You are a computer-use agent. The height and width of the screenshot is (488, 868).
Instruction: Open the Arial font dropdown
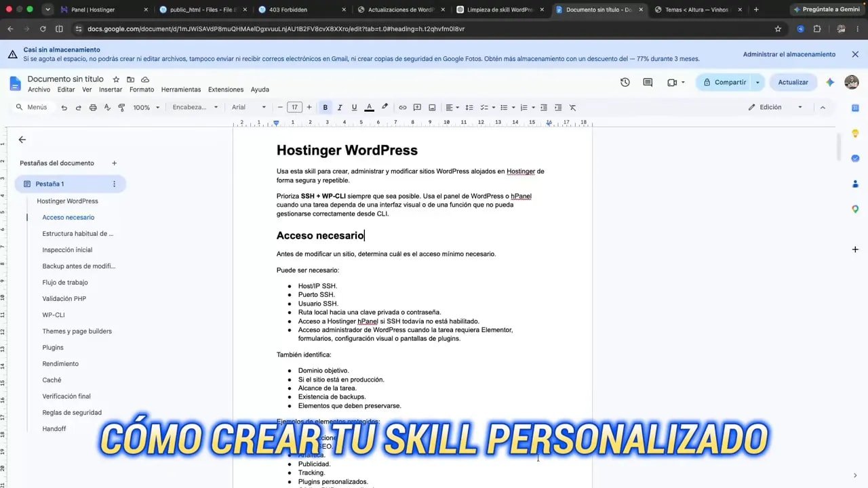(249, 107)
